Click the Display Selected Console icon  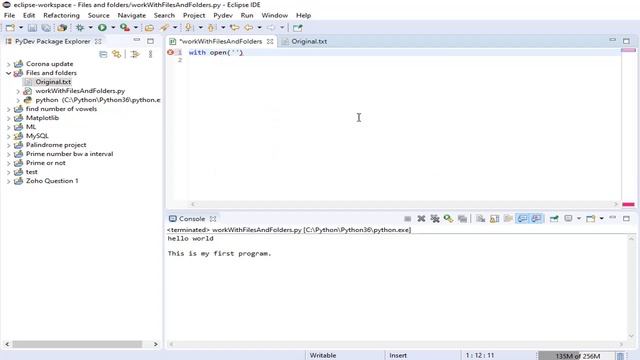pyautogui.click(x=568, y=219)
